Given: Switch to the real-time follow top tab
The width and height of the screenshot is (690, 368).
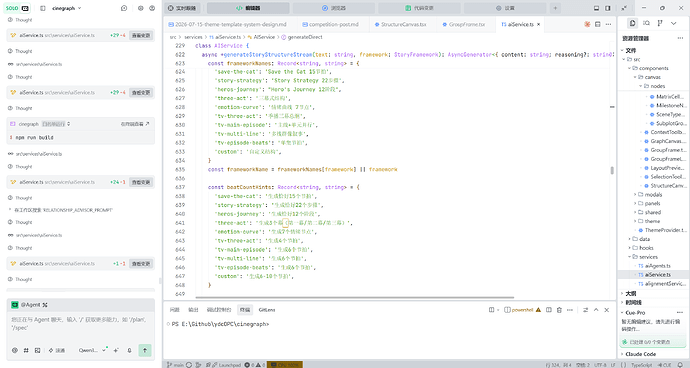Looking at the screenshot, I should point(183,8).
